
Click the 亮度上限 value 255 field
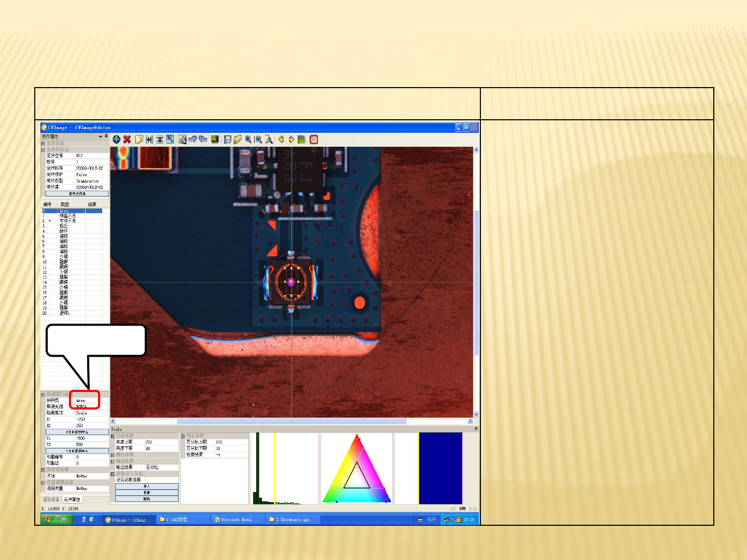coord(161,442)
